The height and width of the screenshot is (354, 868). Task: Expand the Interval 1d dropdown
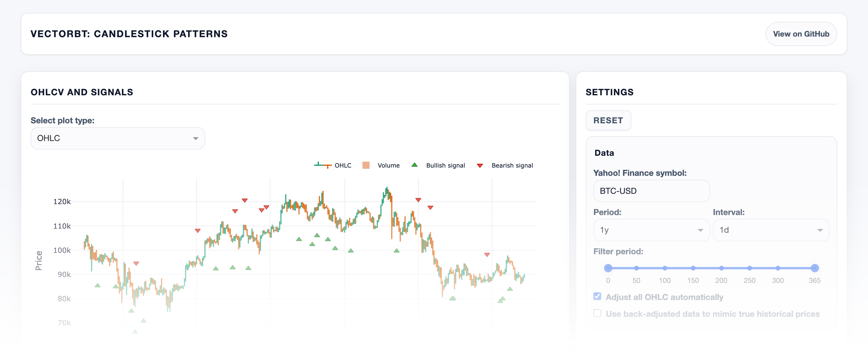(771, 230)
